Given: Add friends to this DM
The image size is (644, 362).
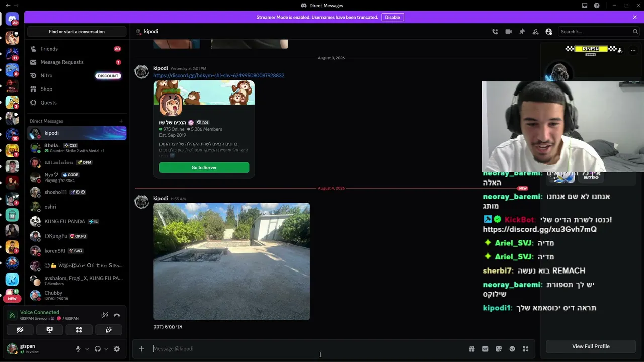Looking at the screenshot, I should pos(535,31).
